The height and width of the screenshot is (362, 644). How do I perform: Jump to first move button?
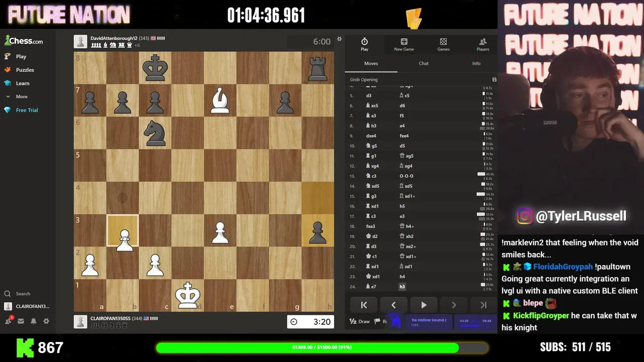tap(364, 305)
